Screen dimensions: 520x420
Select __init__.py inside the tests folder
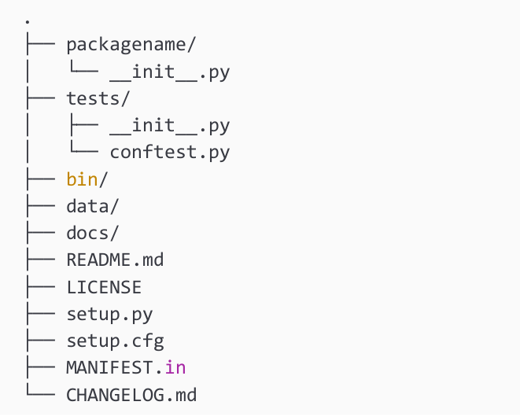coord(169,126)
